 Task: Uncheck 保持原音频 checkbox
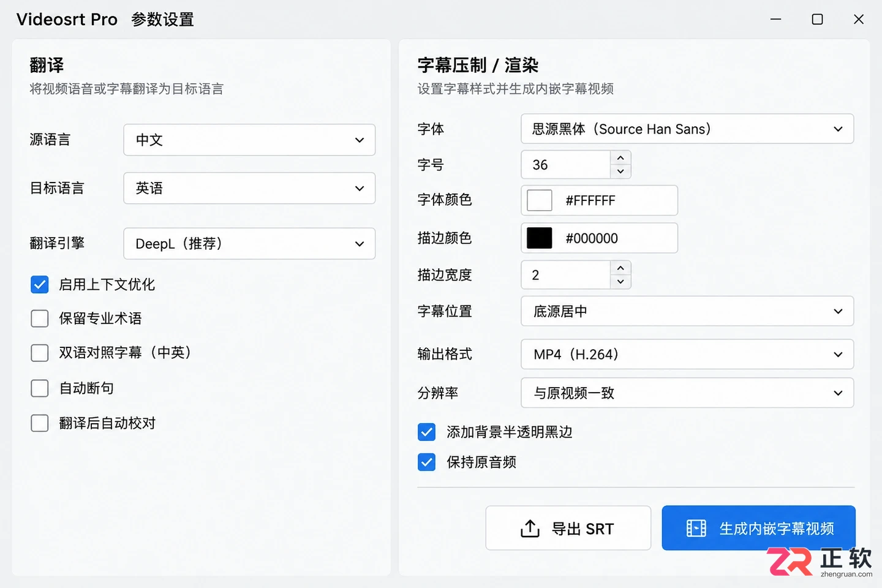(427, 462)
